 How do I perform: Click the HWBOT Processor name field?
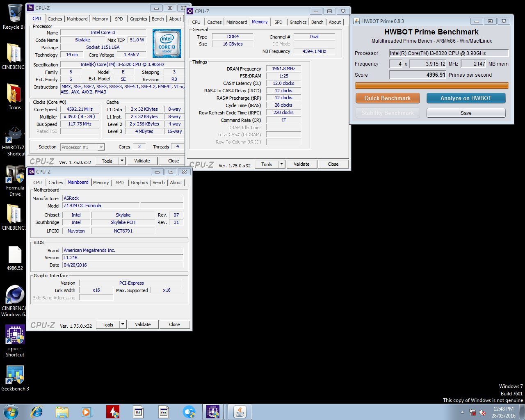449,53
